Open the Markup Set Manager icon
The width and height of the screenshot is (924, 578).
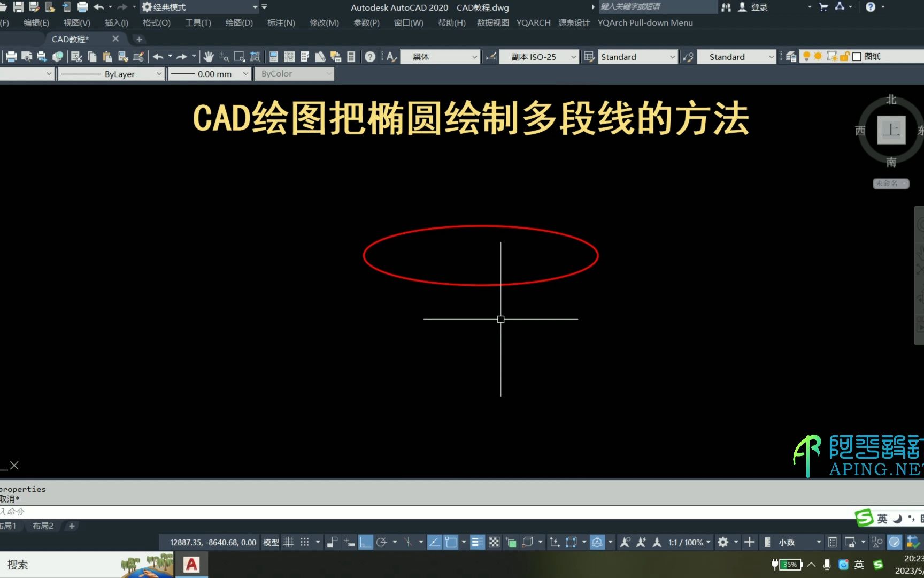[x=336, y=57]
